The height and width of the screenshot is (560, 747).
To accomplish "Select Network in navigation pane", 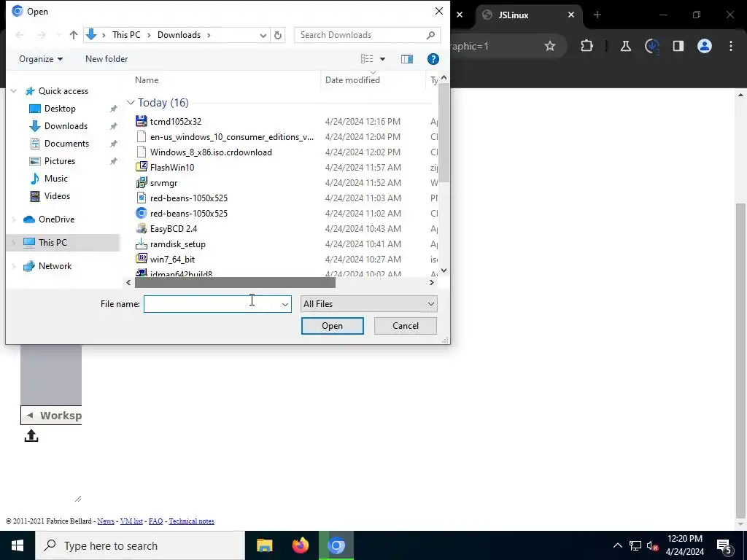I will [x=55, y=266].
